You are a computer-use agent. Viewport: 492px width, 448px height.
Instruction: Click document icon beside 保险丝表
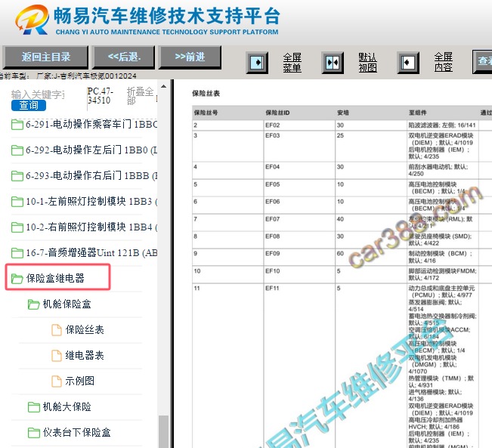tap(57, 329)
